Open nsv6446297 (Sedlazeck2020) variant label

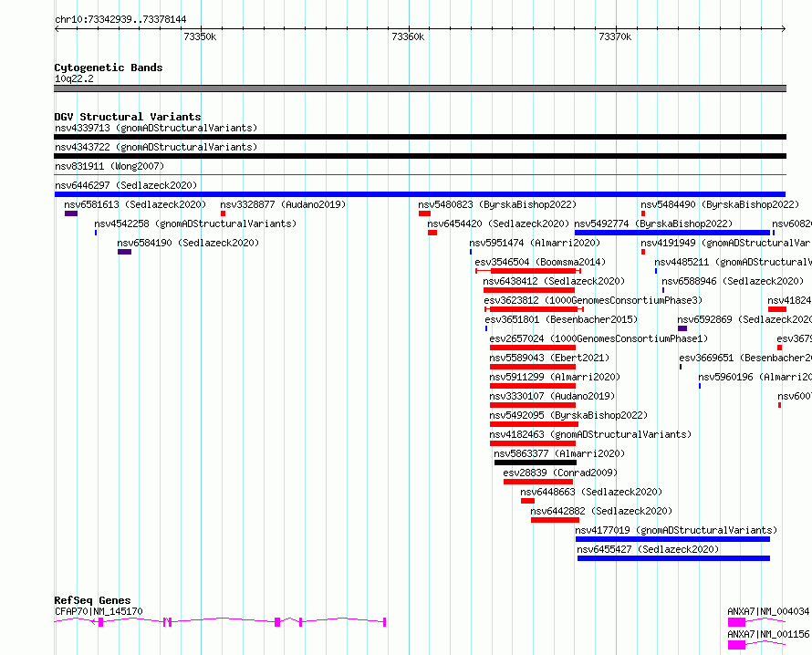(126, 185)
